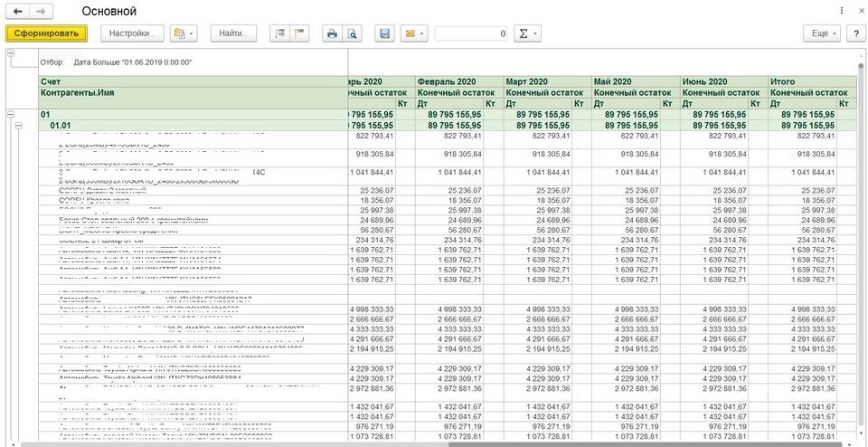Print the report with printer icon
This screenshot has width=868, height=447.
[332, 33]
